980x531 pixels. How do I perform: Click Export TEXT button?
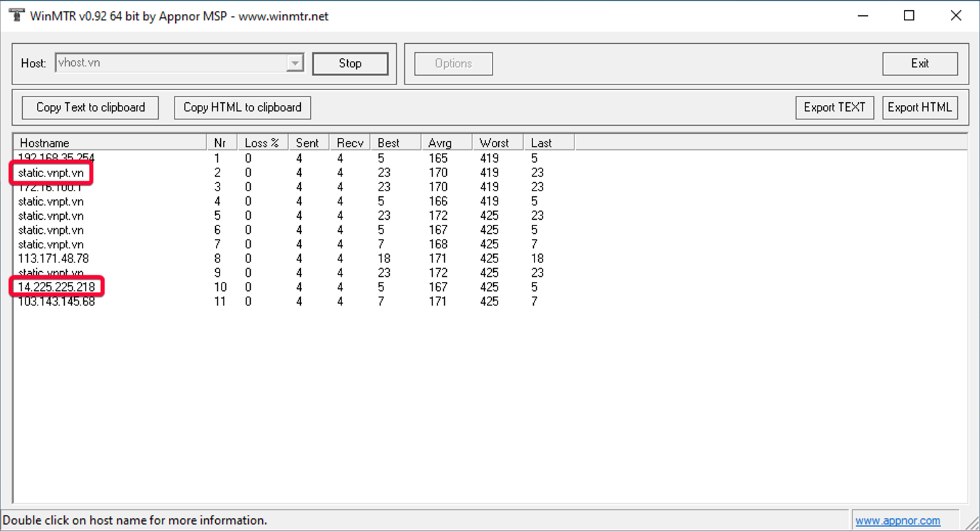click(834, 107)
